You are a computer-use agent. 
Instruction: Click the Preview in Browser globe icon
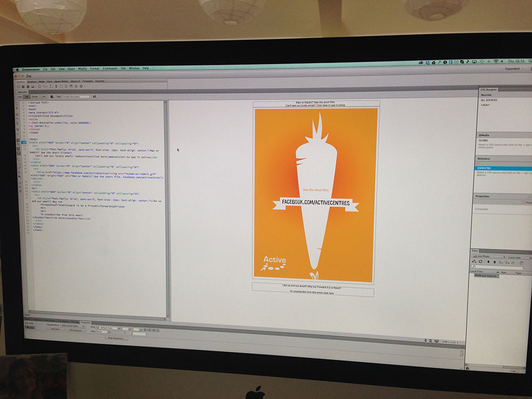[x=52, y=97]
